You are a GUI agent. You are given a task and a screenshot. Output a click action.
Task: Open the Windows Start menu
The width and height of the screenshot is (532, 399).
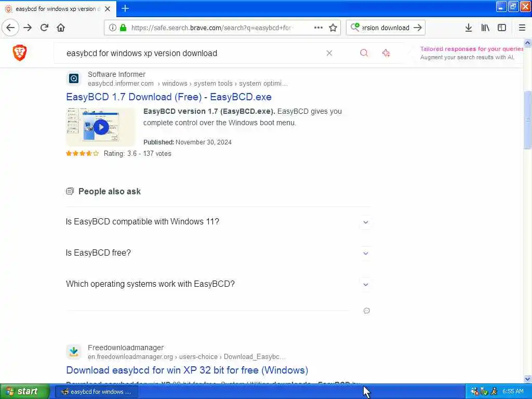24,392
